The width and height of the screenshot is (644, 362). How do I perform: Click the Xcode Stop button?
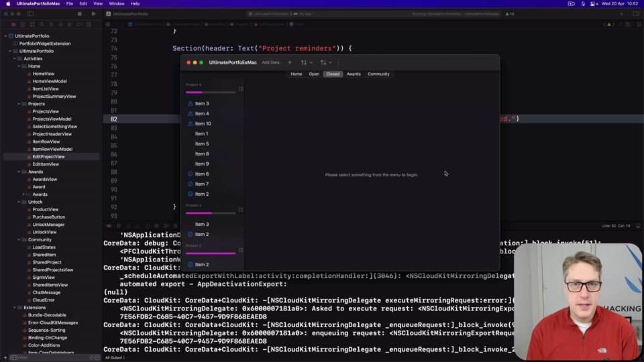pyautogui.click(x=80, y=13)
